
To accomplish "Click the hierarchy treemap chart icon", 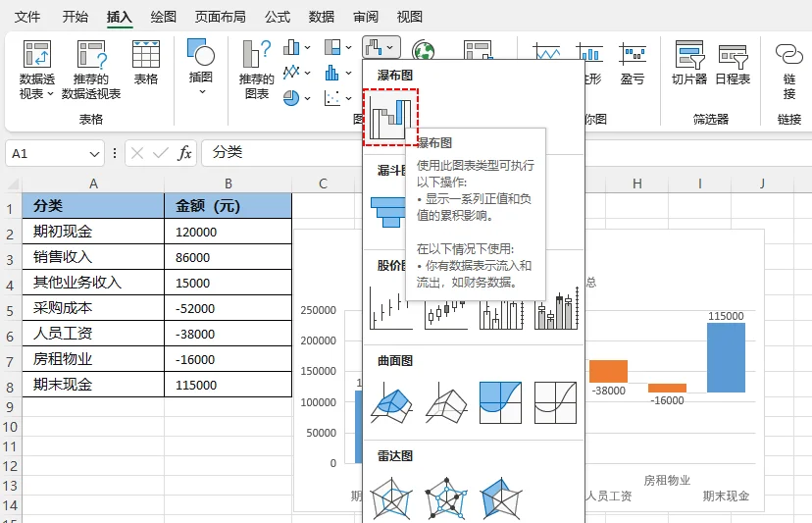I will 332,47.
